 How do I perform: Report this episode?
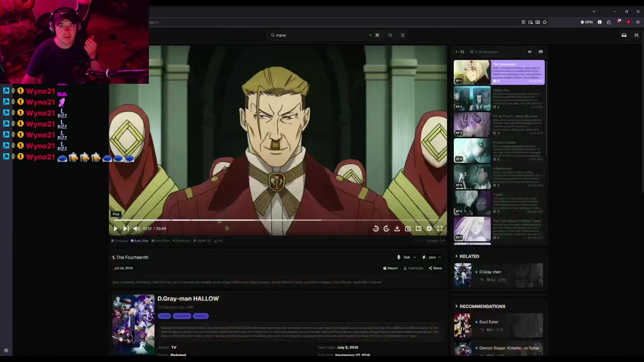[390, 268]
